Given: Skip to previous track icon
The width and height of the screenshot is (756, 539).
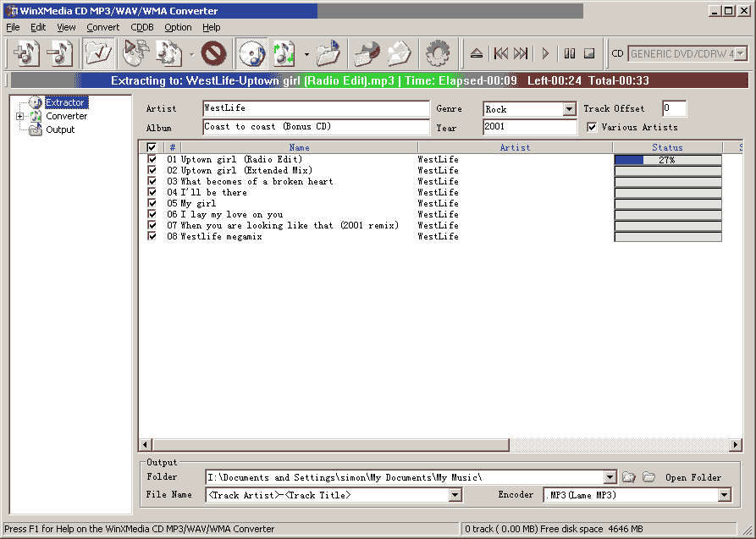Looking at the screenshot, I should (x=501, y=53).
